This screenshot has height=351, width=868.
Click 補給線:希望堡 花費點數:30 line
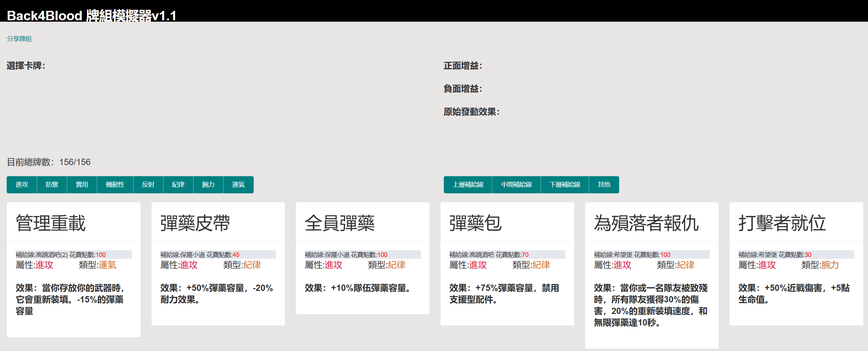796,255
